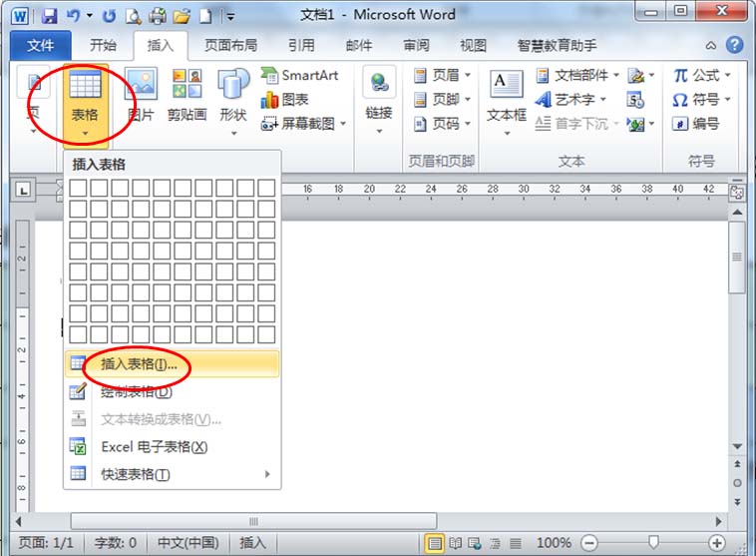Open Print Preview icon in quick access toolbar
756x556 pixels.
(133, 16)
